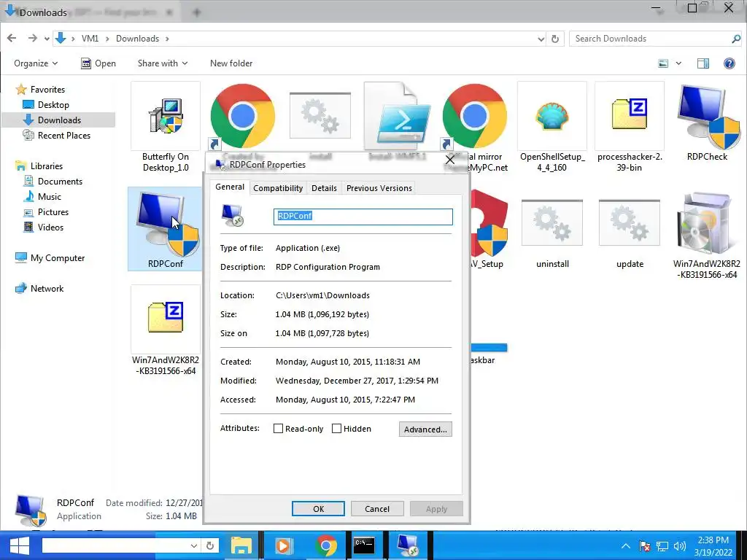Select My Computer in navigation pane

pyautogui.click(x=50, y=258)
